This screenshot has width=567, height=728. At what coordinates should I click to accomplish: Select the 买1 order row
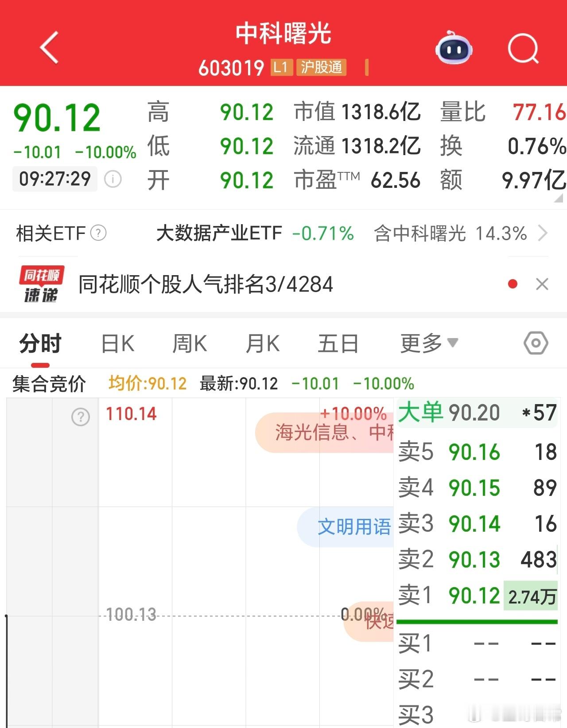point(477,643)
